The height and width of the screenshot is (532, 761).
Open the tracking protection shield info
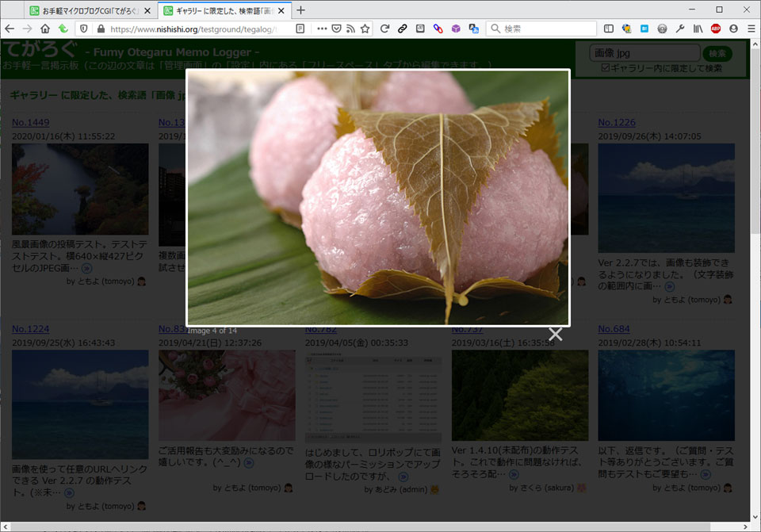pos(83,29)
